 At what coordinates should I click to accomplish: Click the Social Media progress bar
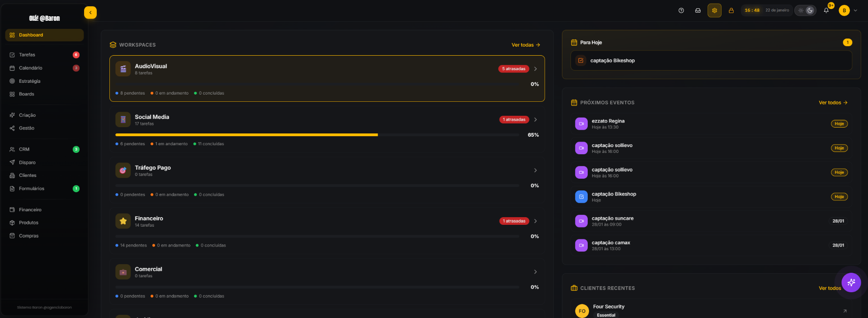click(x=317, y=135)
